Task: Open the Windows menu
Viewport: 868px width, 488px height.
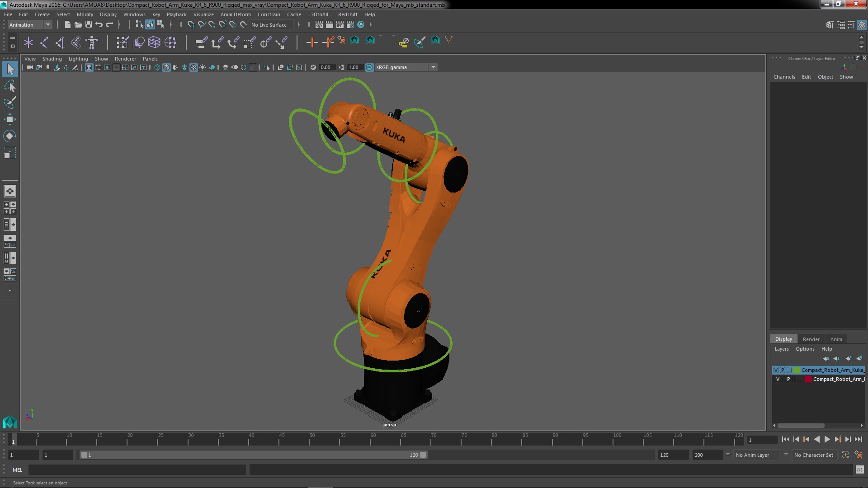Action: point(134,14)
